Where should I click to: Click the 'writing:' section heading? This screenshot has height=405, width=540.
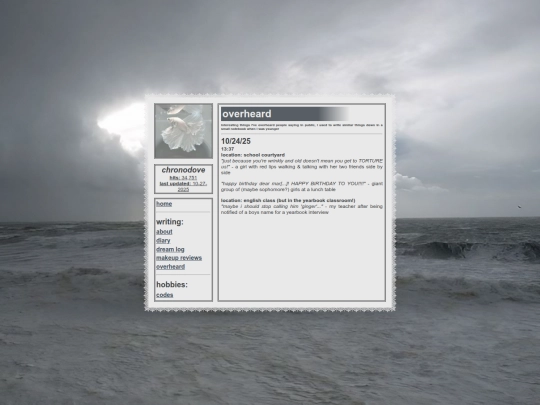tap(170, 222)
